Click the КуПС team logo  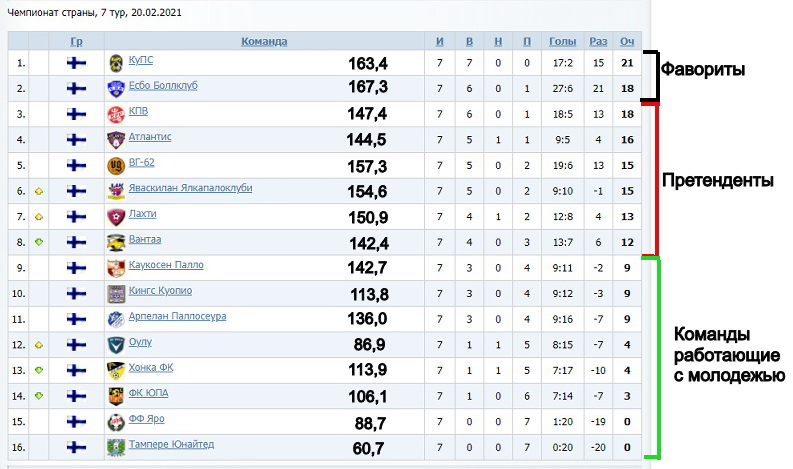[116, 62]
